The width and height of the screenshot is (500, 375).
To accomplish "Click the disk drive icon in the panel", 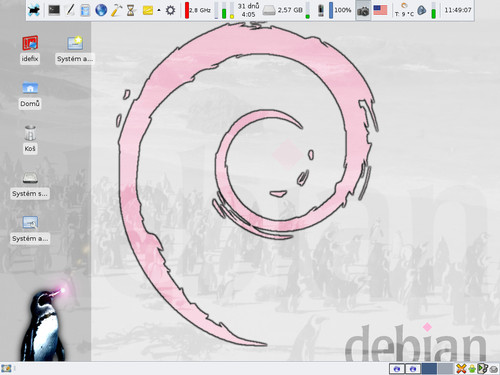I will [269, 10].
